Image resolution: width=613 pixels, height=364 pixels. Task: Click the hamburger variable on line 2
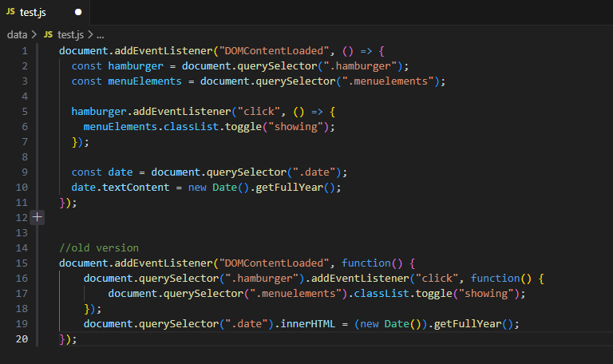[x=136, y=66]
